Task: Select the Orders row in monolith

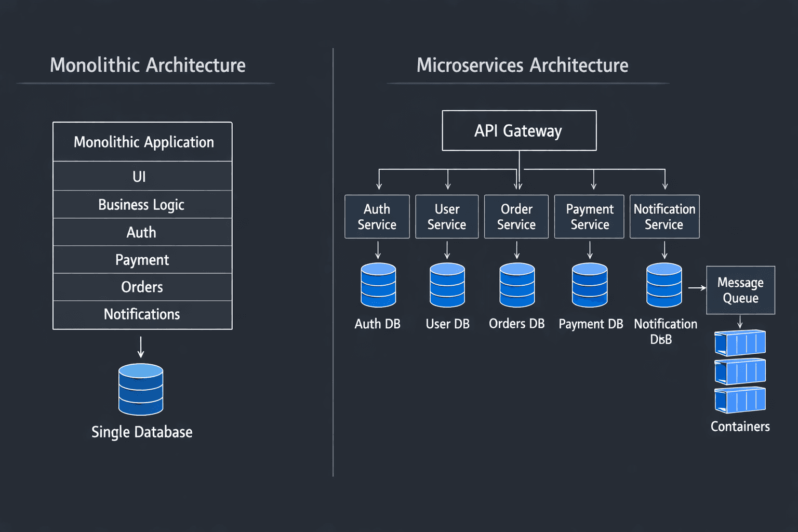Action: coord(142,287)
